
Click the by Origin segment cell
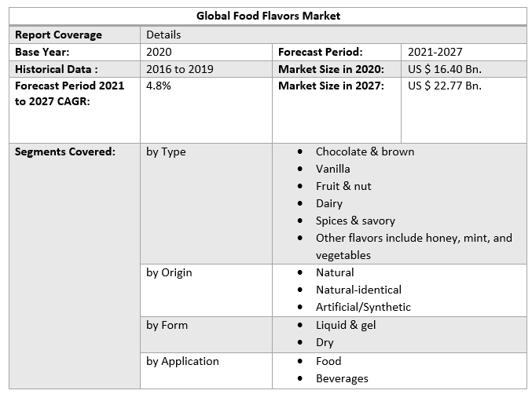pos(169,272)
